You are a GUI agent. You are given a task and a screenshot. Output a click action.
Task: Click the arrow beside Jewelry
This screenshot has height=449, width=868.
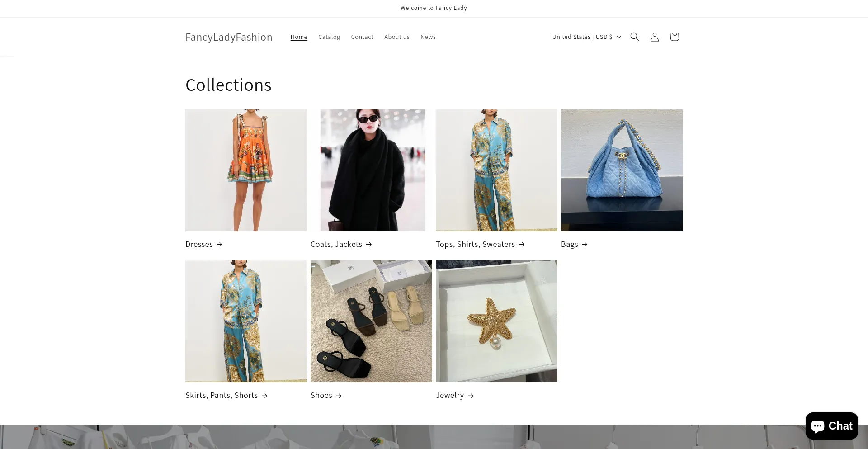[471, 395]
